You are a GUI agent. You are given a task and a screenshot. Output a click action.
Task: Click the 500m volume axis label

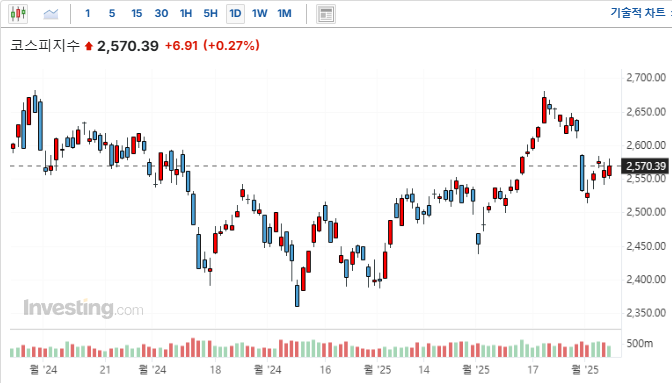[x=639, y=343]
